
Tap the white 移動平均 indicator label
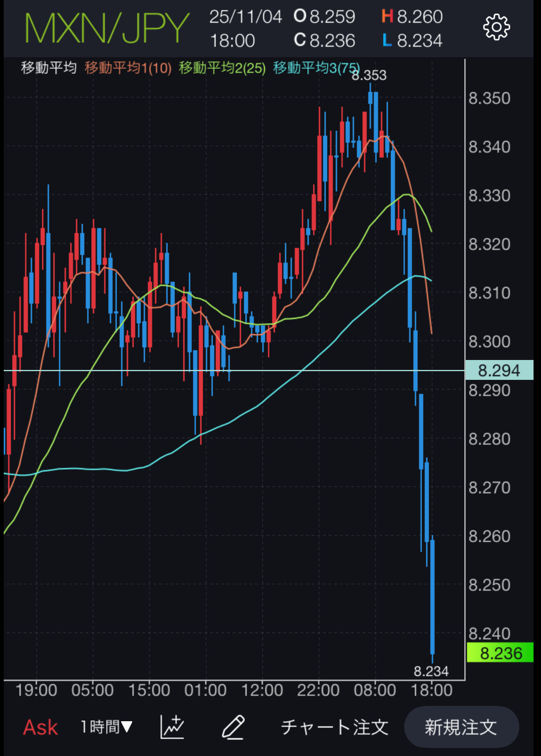click(x=49, y=68)
